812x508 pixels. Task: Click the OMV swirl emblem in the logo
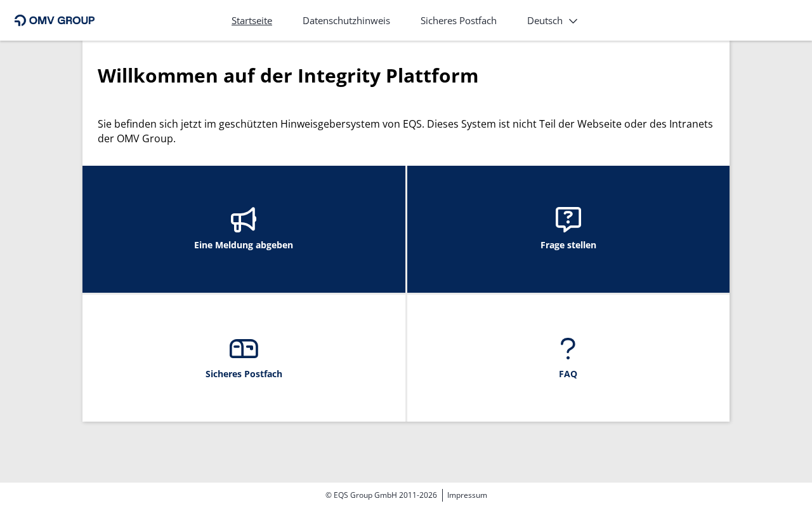coord(20,20)
